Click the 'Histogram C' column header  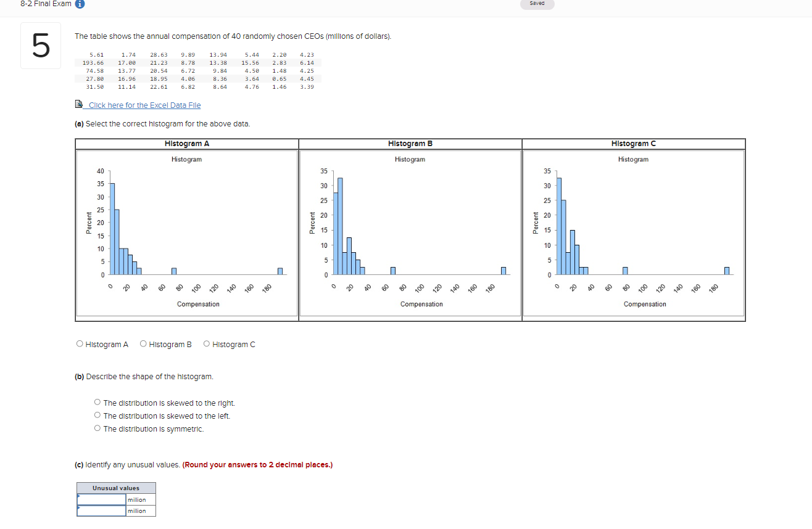pyautogui.click(x=634, y=144)
